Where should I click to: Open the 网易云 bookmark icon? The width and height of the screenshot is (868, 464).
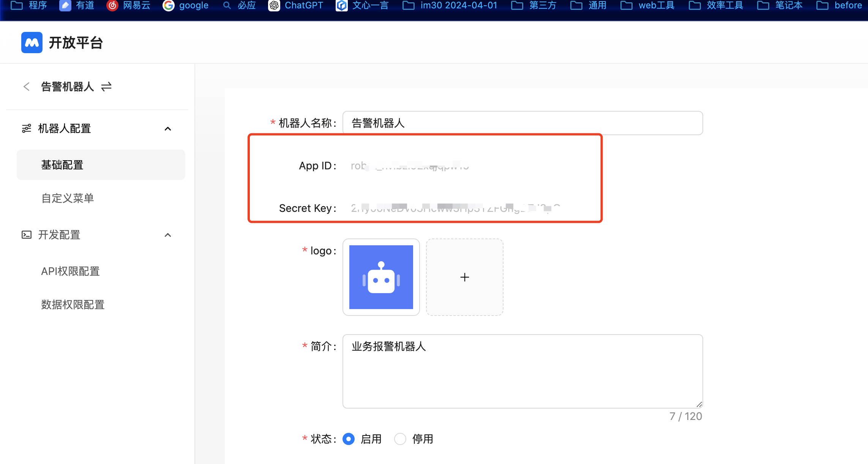coord(112,5)
